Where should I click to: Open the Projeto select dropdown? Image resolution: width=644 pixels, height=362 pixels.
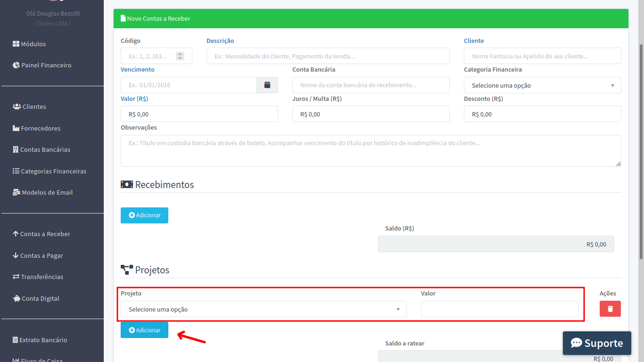(x=264, y=309)
